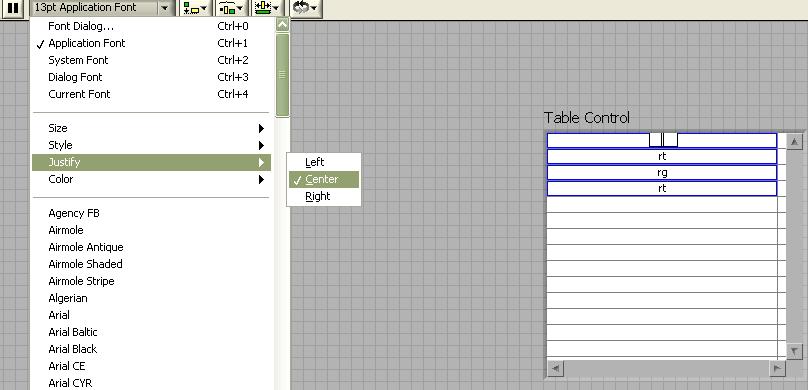
Task: Pick the Agency FB font
Action: pyautogui.click(x=151, y=213)
